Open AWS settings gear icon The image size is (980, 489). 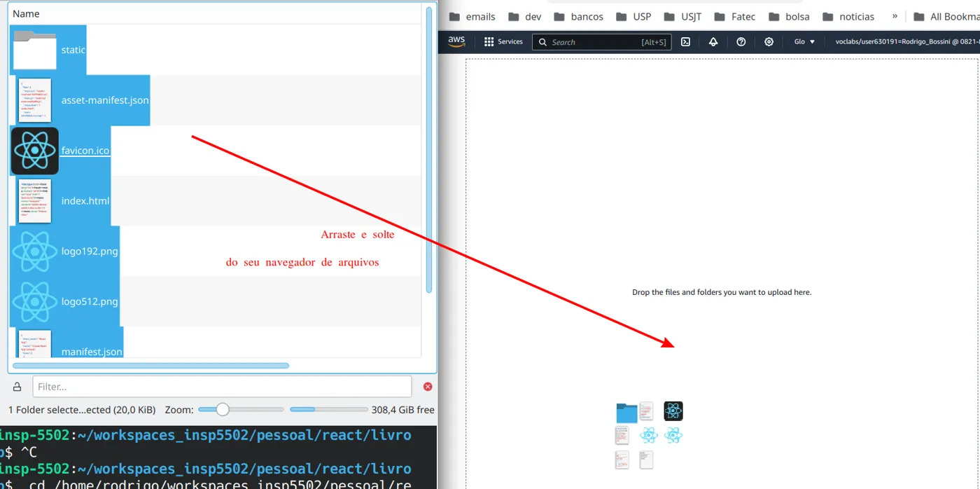click(769, 42)
